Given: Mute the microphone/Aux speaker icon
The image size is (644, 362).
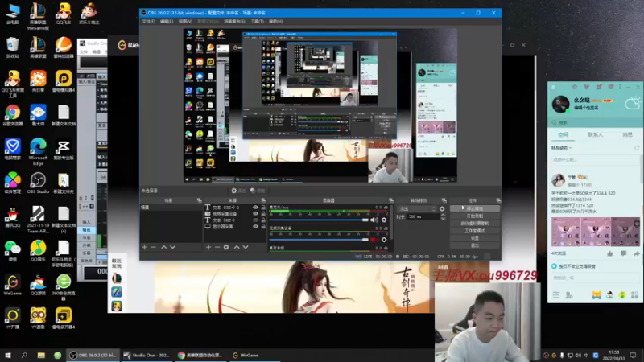Looking at the screenshot, I should (374, 220).
